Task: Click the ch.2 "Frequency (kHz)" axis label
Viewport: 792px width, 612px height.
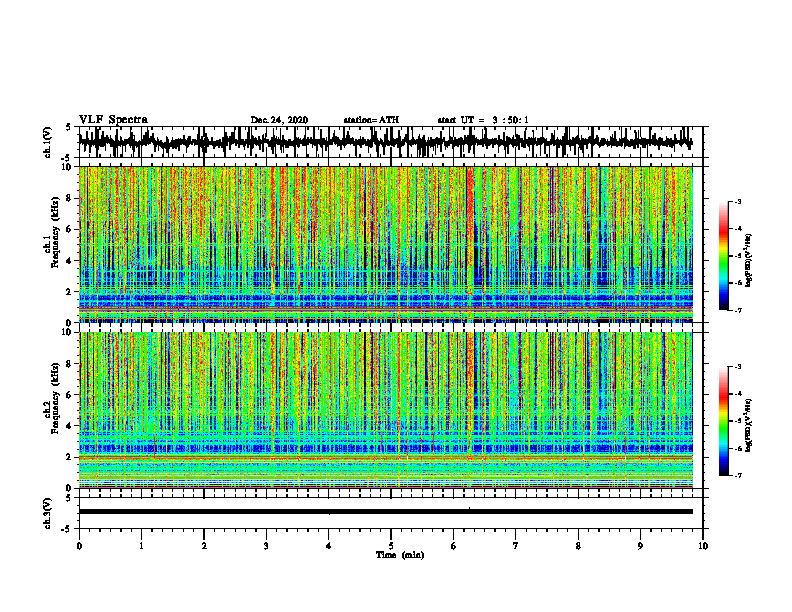Action: tap(55, 398)
